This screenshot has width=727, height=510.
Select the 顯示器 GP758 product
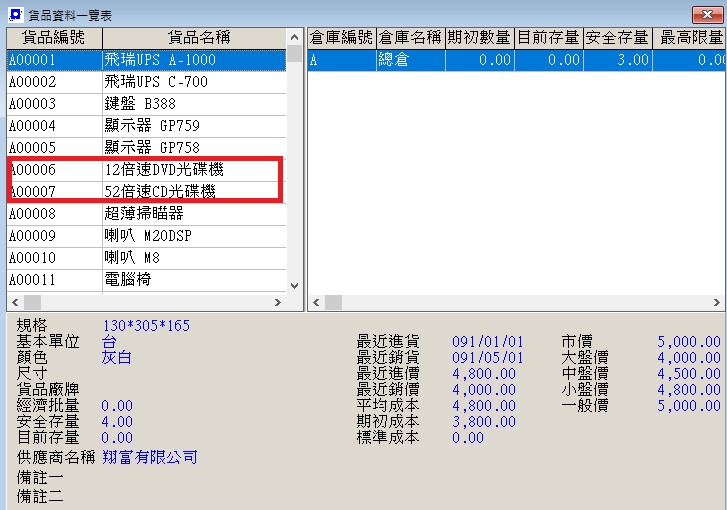tap(152, 147)
